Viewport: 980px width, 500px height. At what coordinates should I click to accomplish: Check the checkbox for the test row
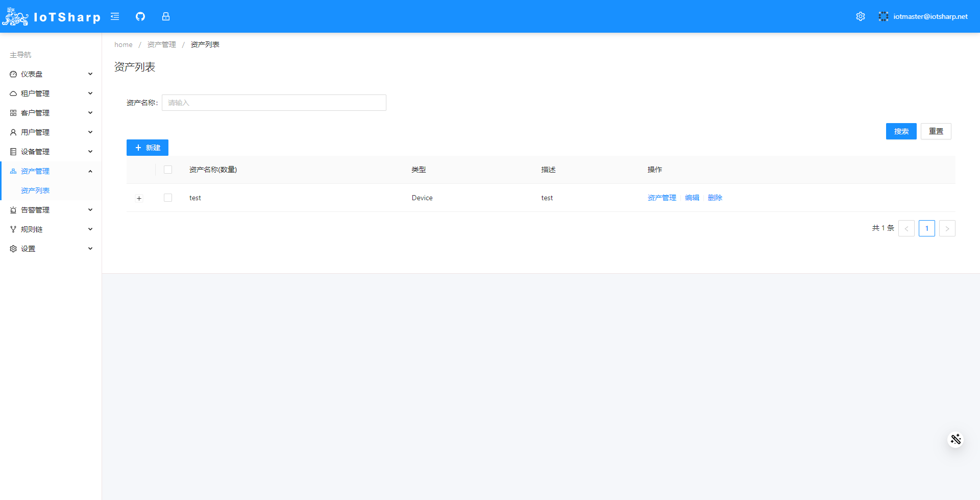click(x=168, y=198)
